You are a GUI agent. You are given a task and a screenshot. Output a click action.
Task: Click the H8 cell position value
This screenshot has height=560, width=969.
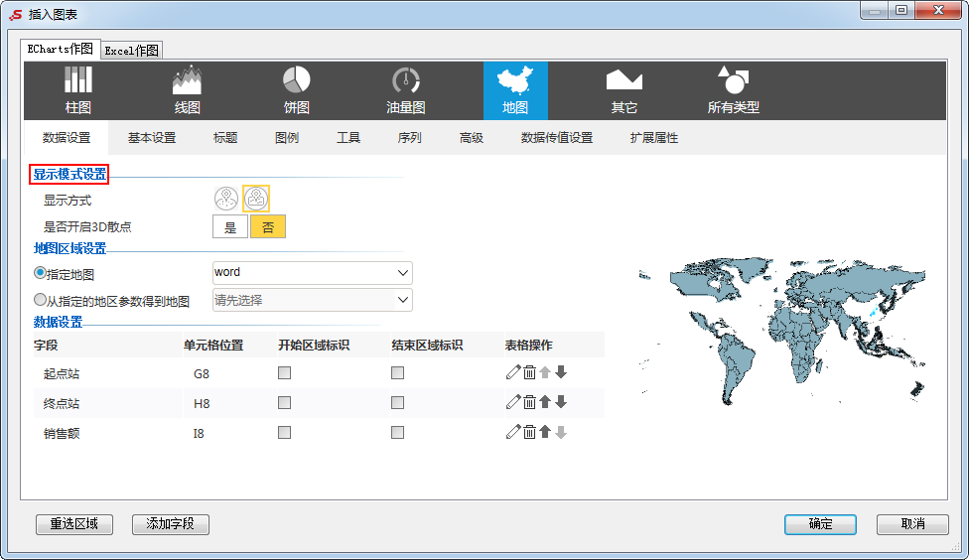(202, 404)
